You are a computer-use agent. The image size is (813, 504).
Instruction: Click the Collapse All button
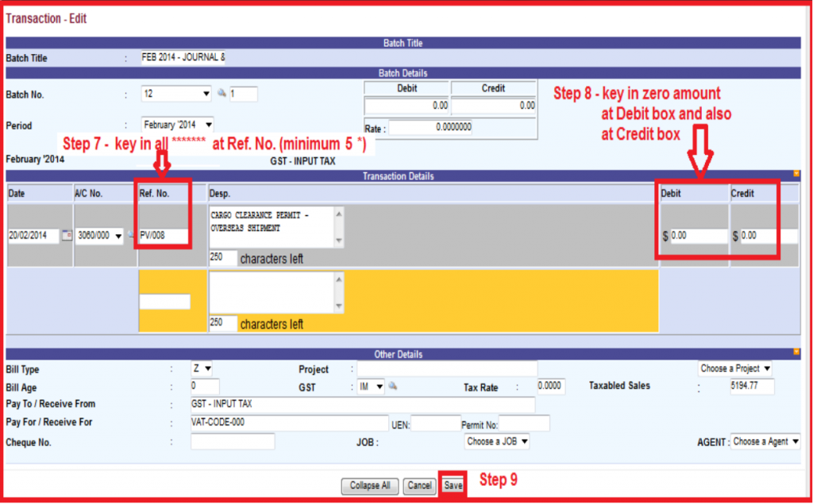pos(370,486)
